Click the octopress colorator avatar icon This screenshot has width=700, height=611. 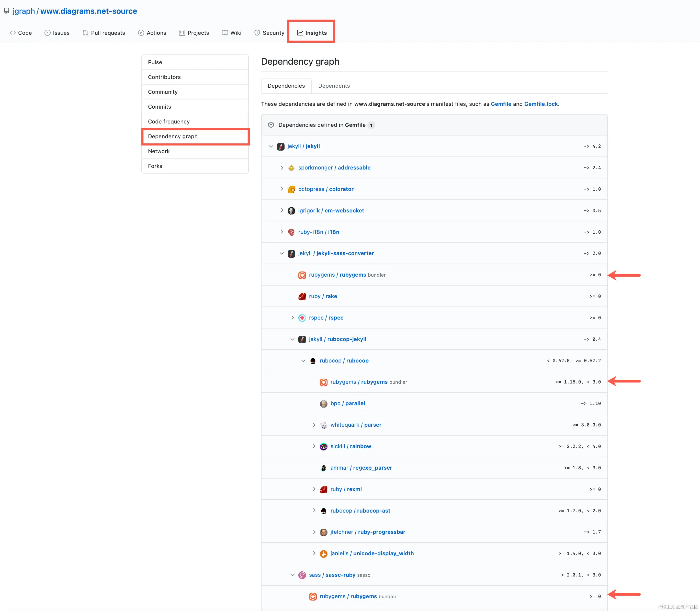click(291, 189)
